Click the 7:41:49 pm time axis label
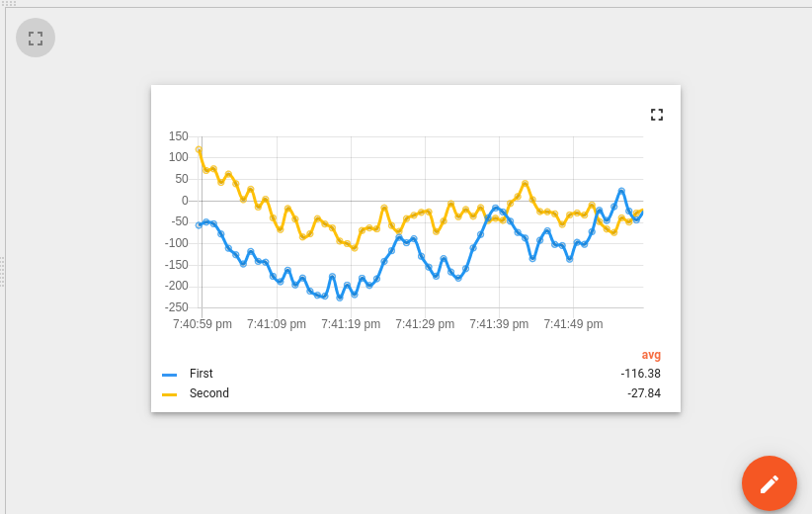Viewport: 812px width, 514px height. (x=573, y=324)
